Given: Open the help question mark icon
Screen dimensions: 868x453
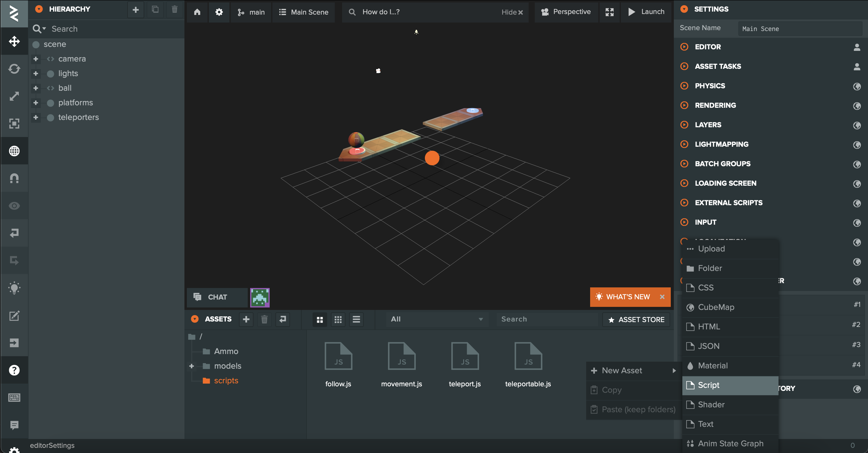Looking at the screenshot, I should coord(14,370).
